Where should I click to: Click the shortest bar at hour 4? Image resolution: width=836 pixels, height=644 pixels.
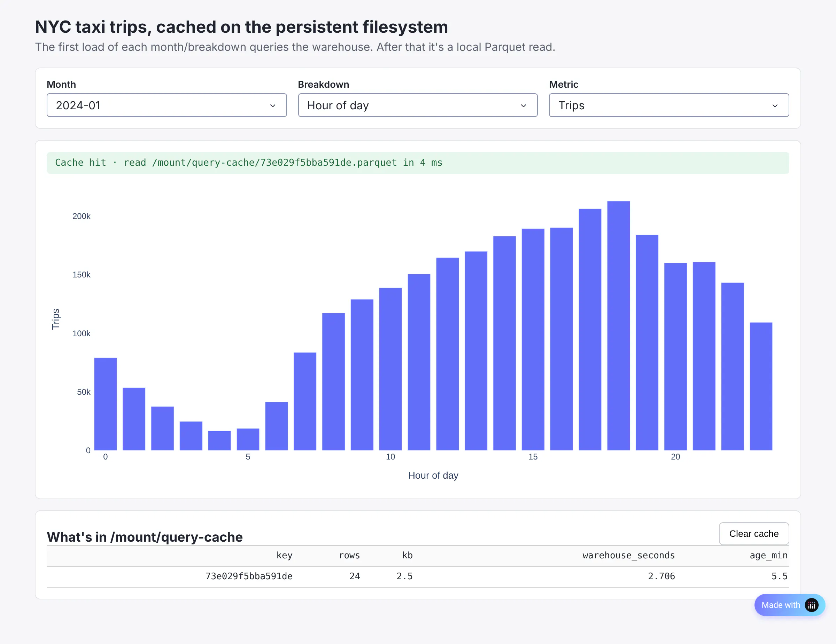coord(219,441)
